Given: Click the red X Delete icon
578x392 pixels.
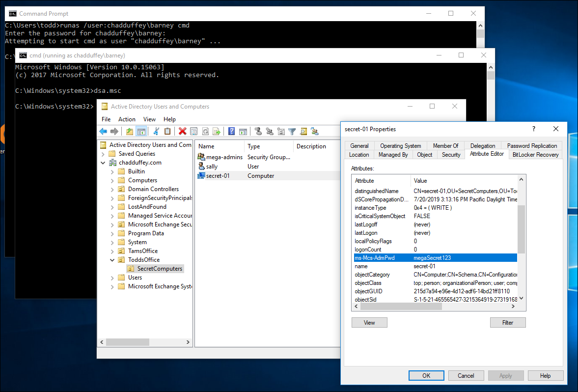Looking at the screenshot, I should tap(183, 131).
